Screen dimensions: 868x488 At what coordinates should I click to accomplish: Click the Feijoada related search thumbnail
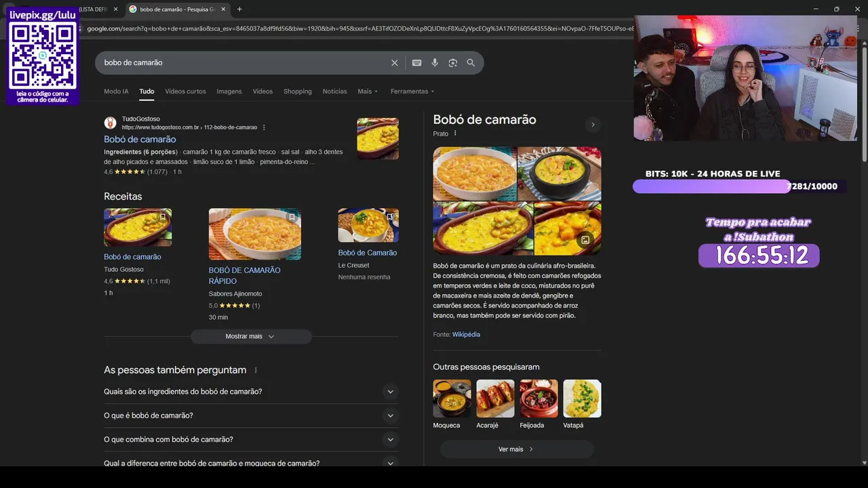tap(538, 399)
